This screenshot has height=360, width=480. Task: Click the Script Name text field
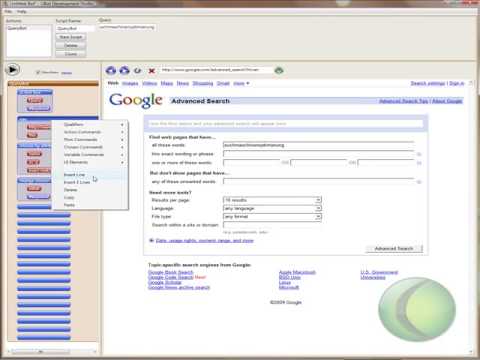coord(75,28)
